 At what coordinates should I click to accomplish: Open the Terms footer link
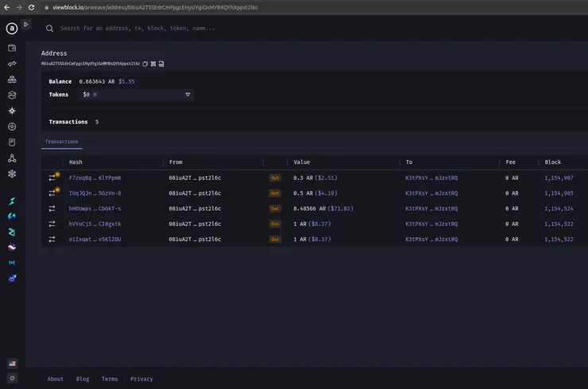click(x=110, y=379)
